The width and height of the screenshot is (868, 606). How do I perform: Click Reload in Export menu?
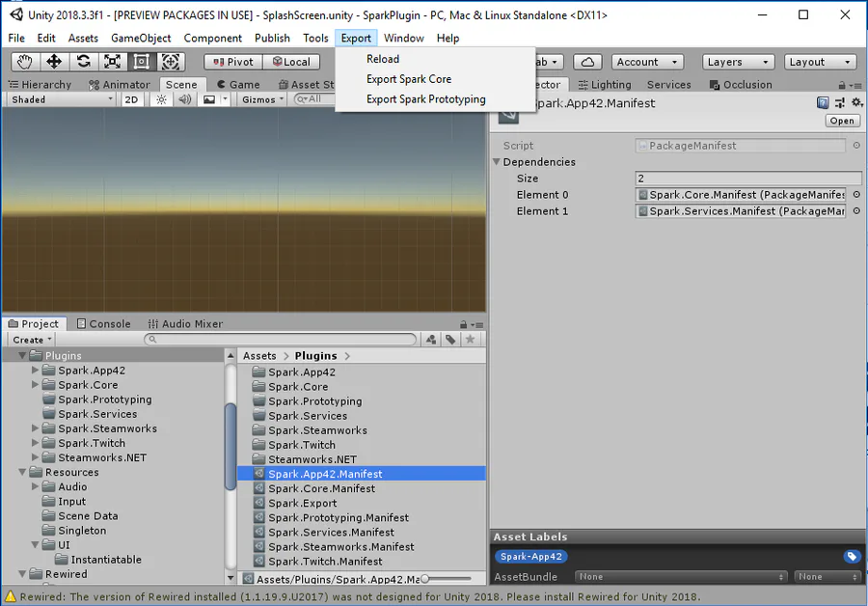[383, 59]
